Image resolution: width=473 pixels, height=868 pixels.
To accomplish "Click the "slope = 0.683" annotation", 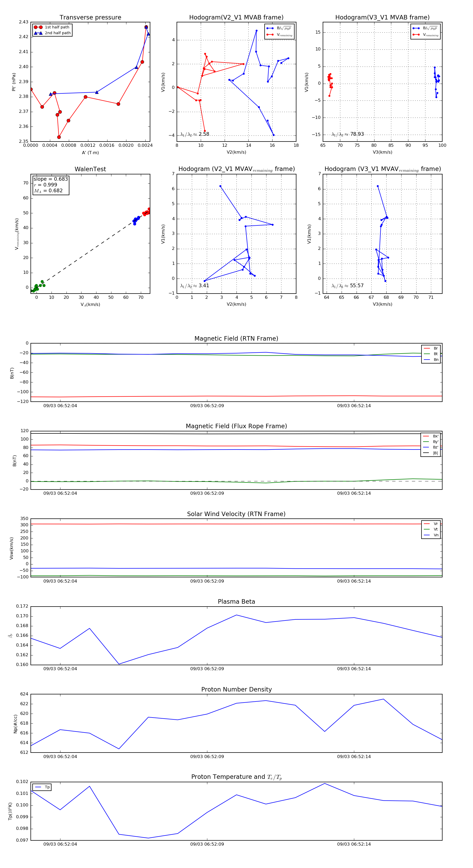I will (50, 179).
